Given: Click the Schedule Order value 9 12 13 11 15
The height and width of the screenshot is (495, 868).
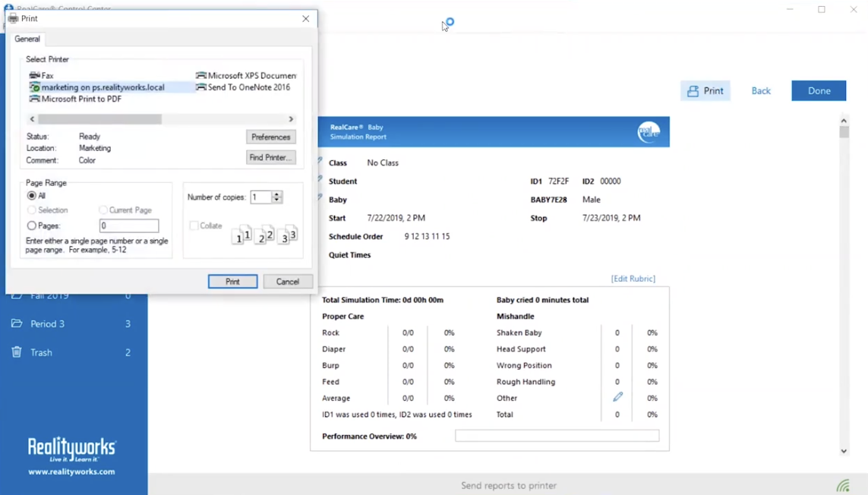Looking at the screenshot, I should tap(427, 236).
